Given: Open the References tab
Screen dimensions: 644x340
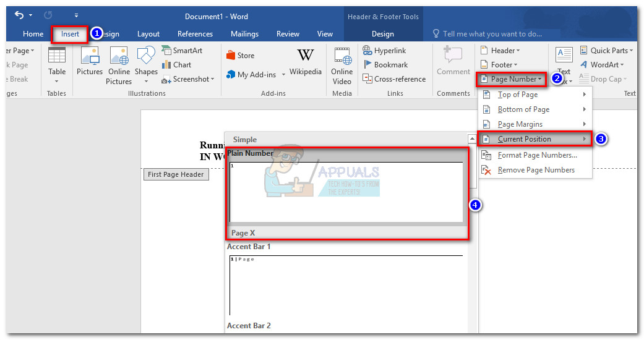Looking at the screenshot, I should click(195, 34).
